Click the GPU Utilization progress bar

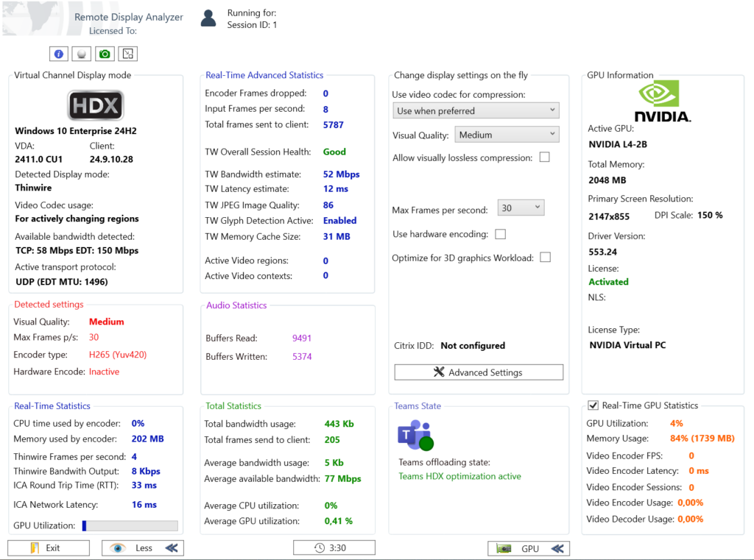click(130, 525)
